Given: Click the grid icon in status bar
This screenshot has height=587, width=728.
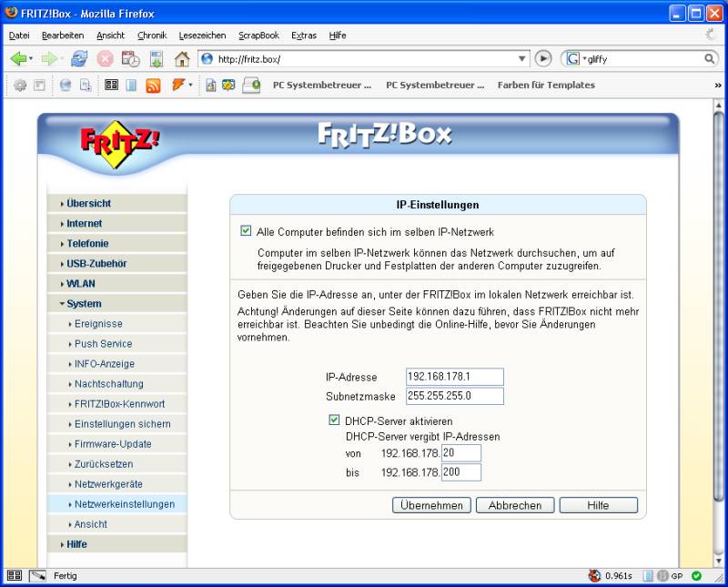Looking at the screenshot, I should 15,576.
